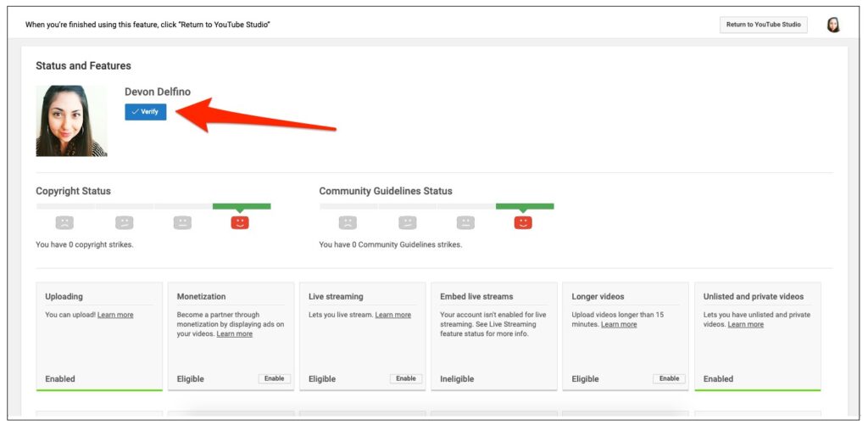Screen dimensions: 868x431
Task: Click the Monetization card title
Action: tap(202, 296)
